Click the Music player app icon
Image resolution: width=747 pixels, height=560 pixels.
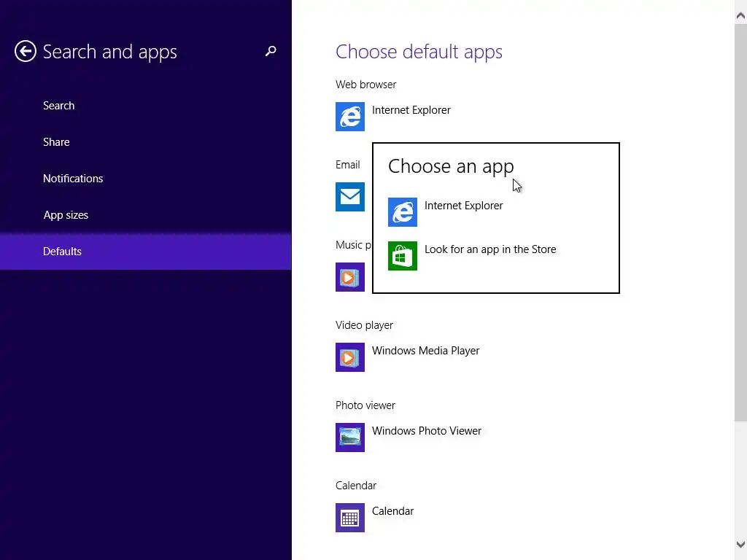click(349, 276)
